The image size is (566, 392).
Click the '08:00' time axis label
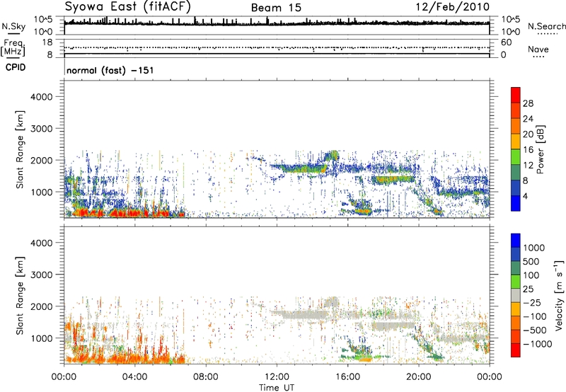[206, 377]
